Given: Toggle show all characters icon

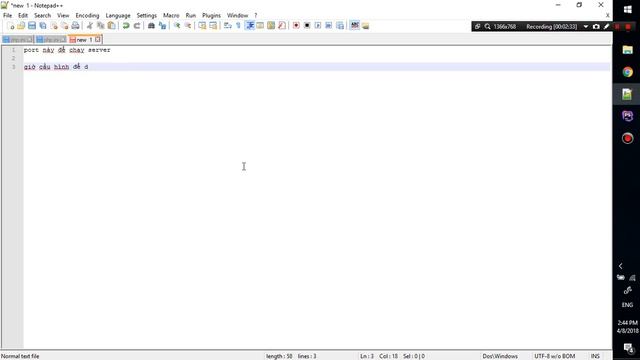Looking at the screenshot, I should 239,26.
